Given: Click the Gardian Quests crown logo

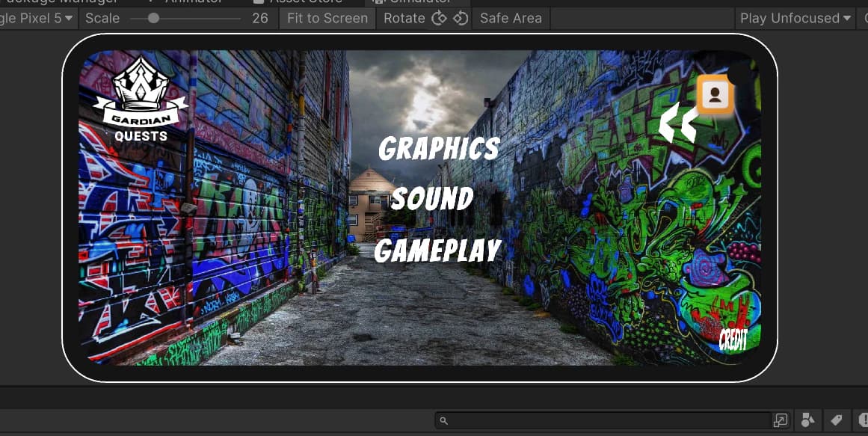Looking at the screenshot, I should [141, 99].
